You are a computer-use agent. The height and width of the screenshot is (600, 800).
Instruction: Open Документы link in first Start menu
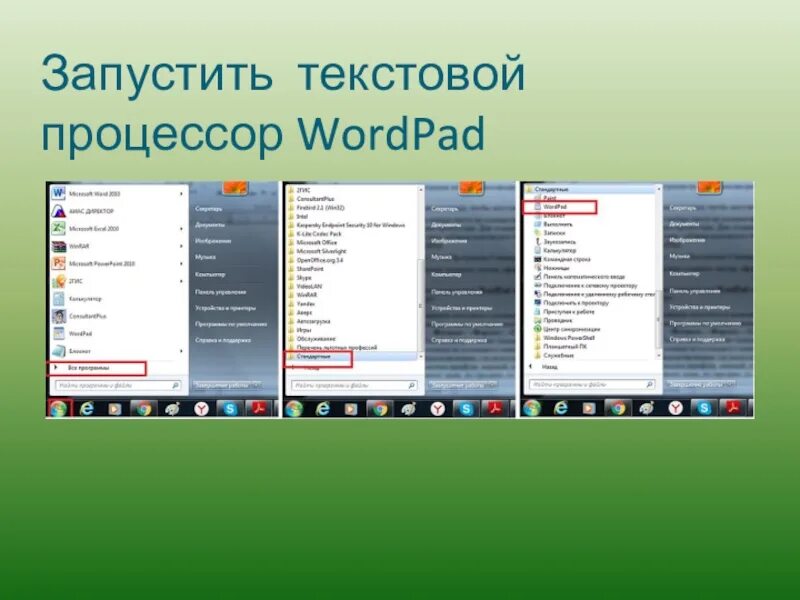pos(210,224)
